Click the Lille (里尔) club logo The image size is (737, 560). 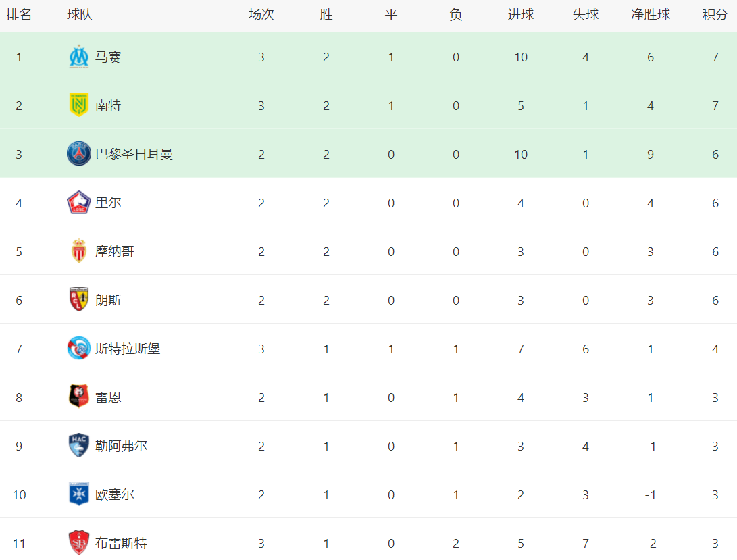pos(79,203)
